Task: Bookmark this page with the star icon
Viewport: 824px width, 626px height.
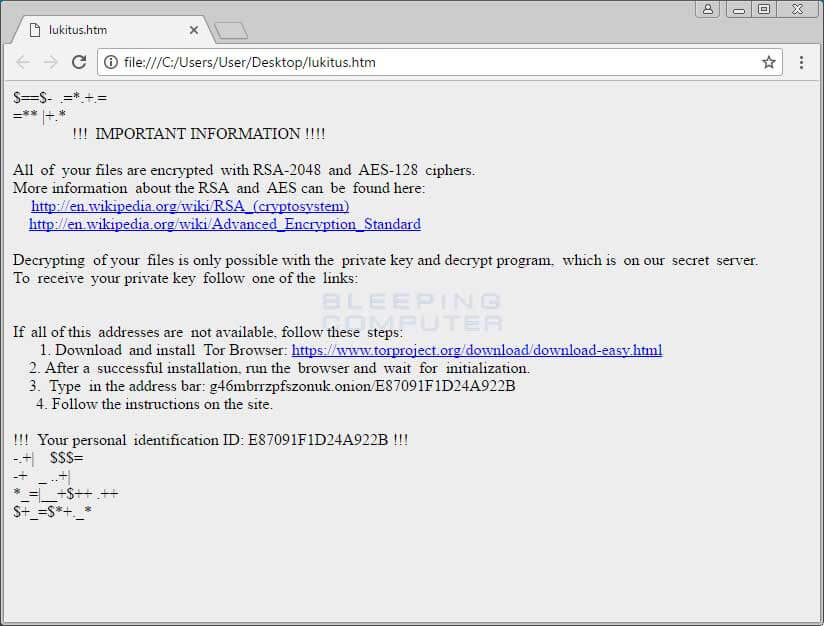Action: click(x=769, y=63)
